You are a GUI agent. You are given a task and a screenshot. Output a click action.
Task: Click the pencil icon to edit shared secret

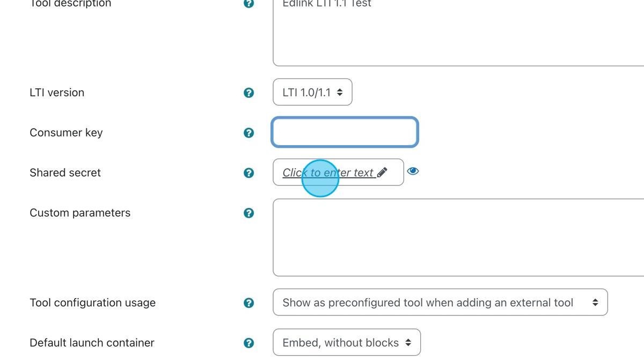point(382,172)
